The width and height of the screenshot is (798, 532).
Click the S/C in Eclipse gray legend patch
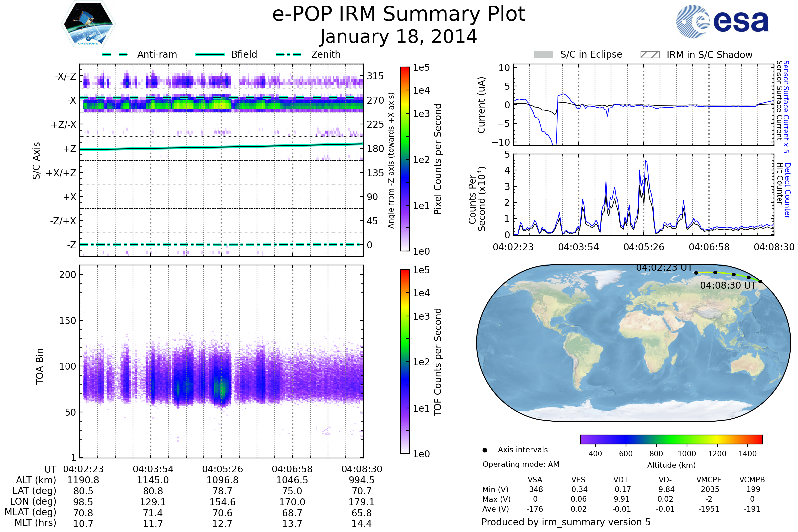click(543, 55)
